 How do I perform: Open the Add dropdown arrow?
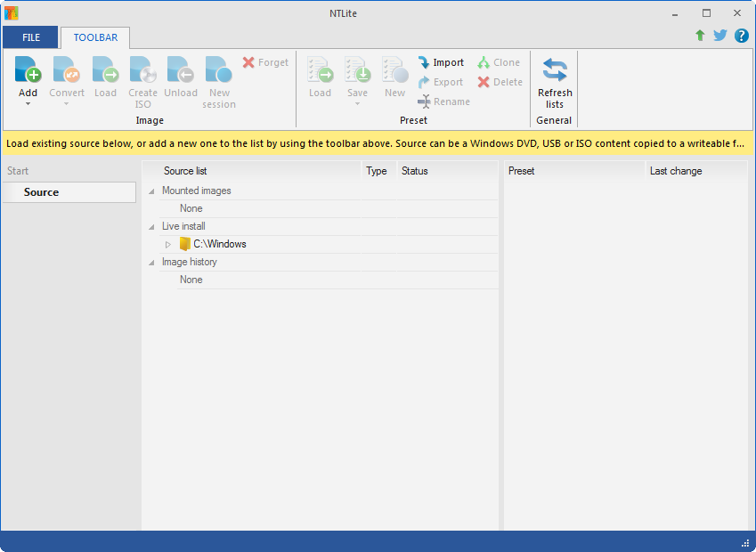[x=28, y=103]
